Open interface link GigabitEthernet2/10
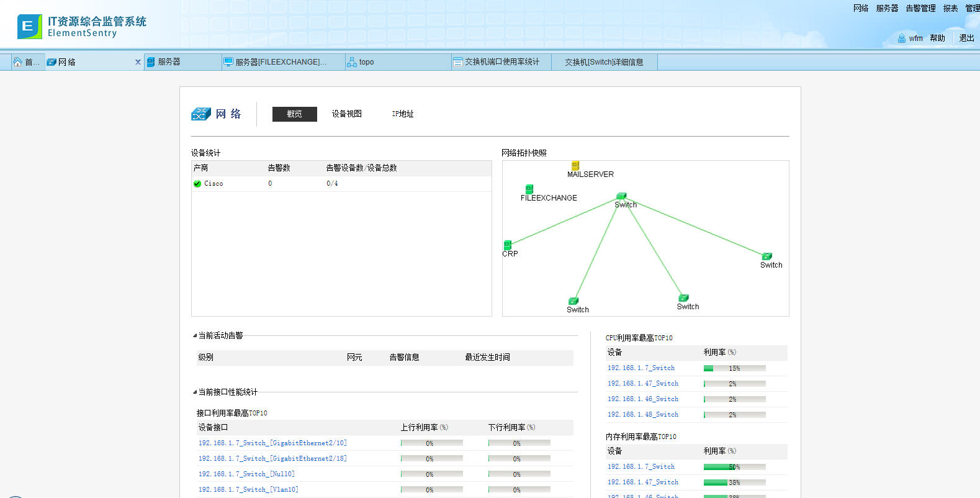The height and width of the screenshot is (498, 980). 272,443
